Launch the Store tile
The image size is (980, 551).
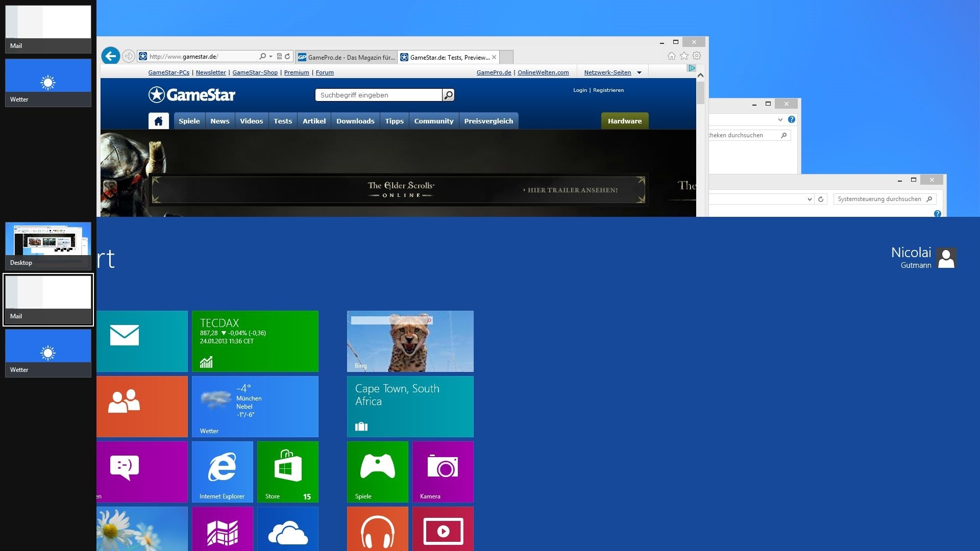(x=288, y=471)
